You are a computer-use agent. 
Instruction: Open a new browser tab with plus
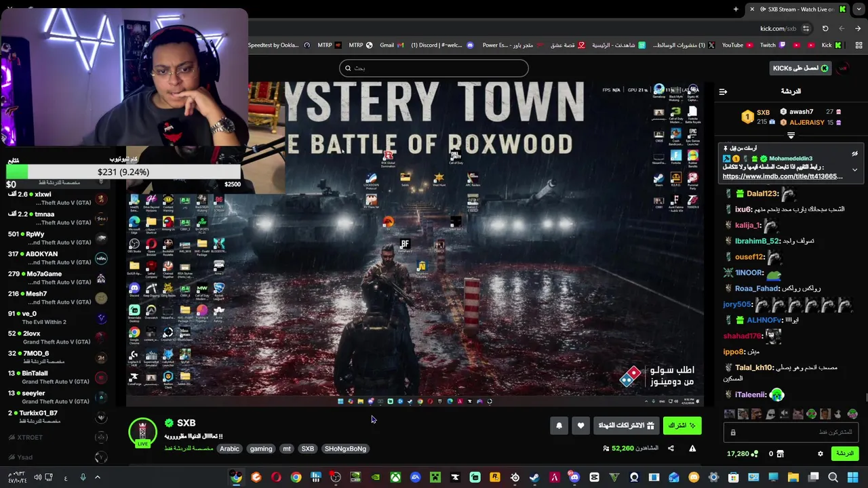(x=736, y=9)
